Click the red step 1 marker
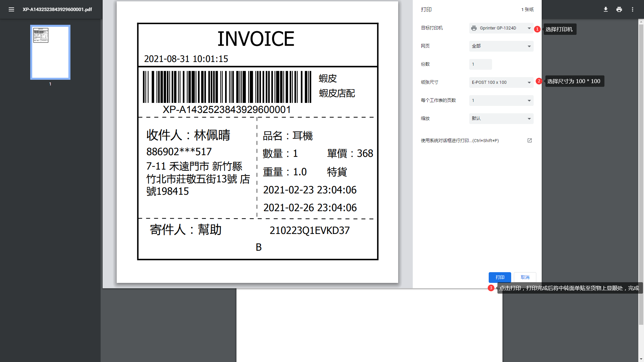The width and height of the screenshot is (644, 362). point(537,29)
